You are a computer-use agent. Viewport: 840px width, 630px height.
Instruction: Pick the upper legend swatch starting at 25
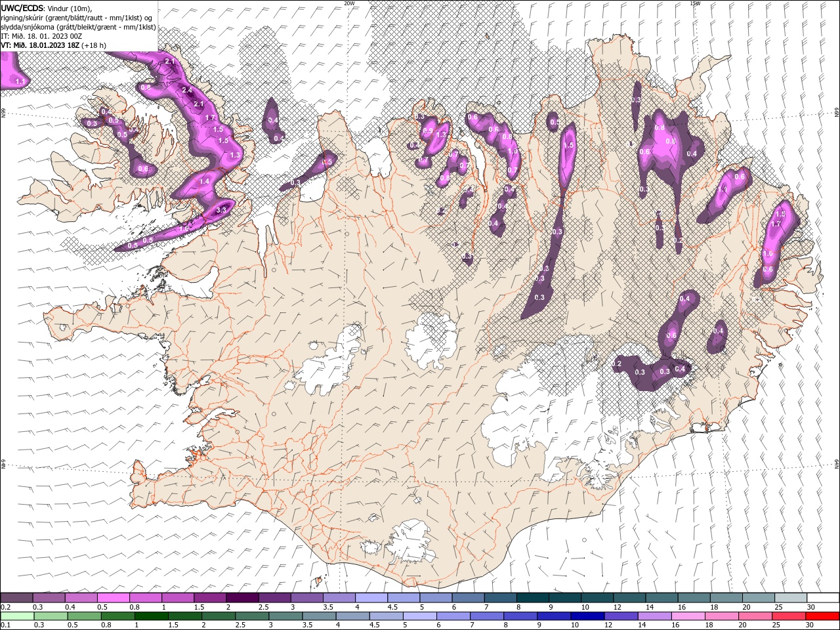(x=791, y=598)
